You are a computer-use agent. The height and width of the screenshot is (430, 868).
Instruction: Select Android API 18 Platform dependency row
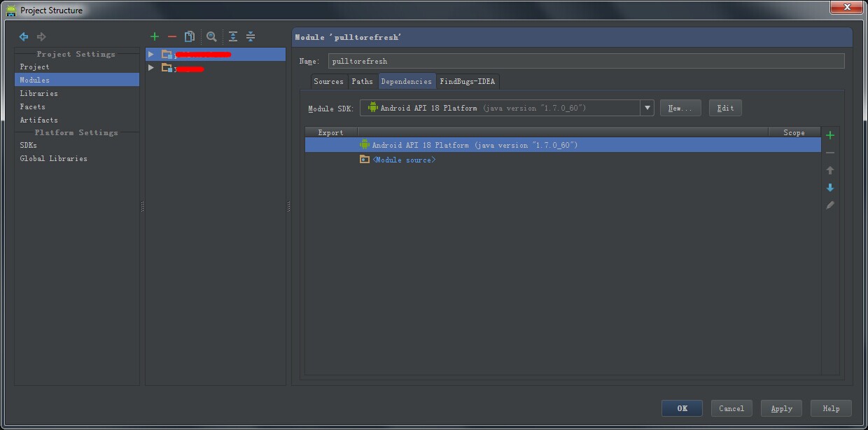coord(563,145)
